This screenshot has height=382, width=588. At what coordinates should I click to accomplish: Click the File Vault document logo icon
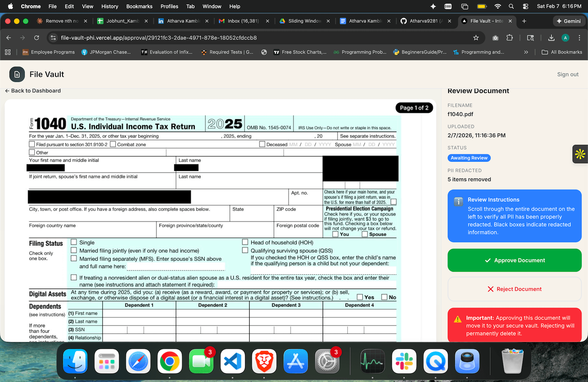click(17, 74)
